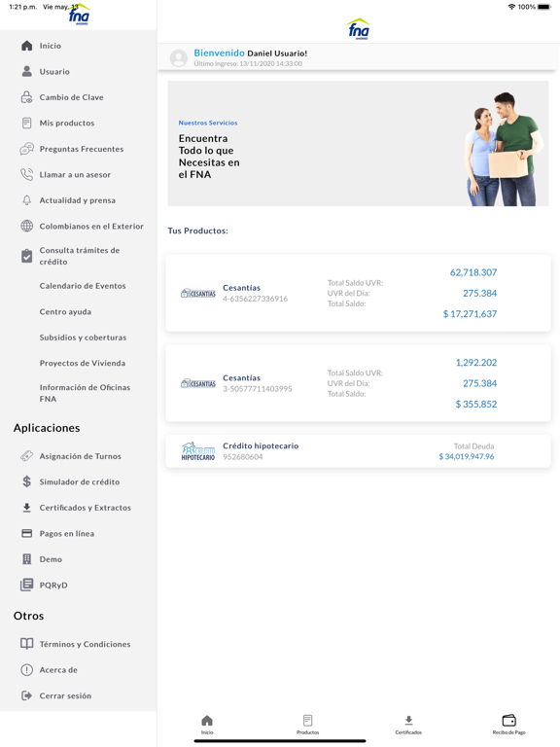Open Inicio tab in bottom bar
Screen dimensions: 560x747
tap(207, 724)
